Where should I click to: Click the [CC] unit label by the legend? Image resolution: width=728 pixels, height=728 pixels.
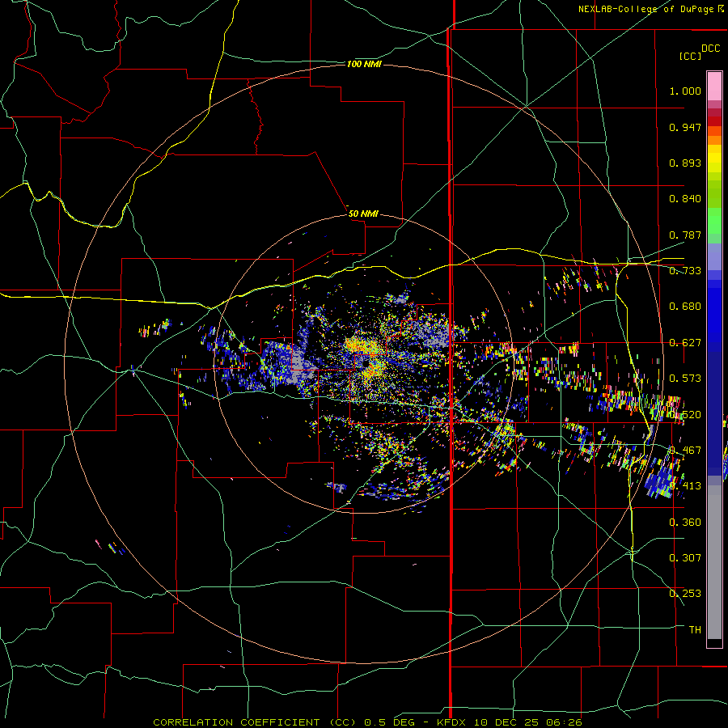point(690,56)
